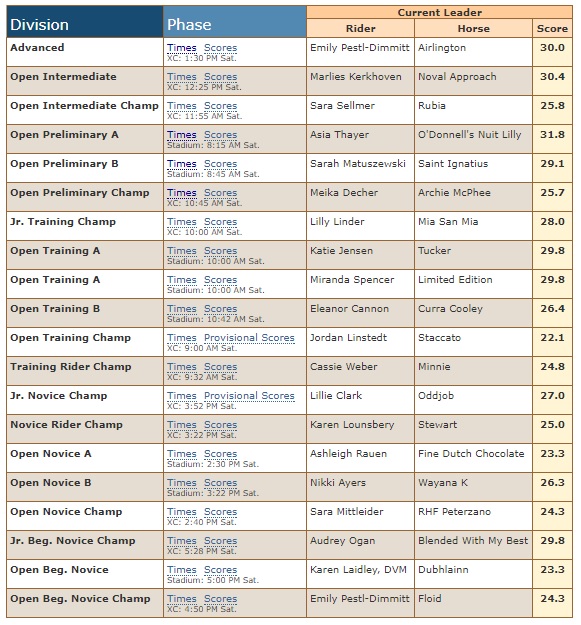581x625 pixels.
Task: Click the Score column header
Action: pyautogui.click(x=552, y=29)
